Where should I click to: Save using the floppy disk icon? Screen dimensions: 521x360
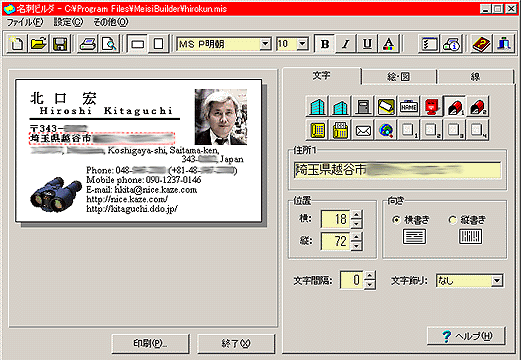click(60, 44)
